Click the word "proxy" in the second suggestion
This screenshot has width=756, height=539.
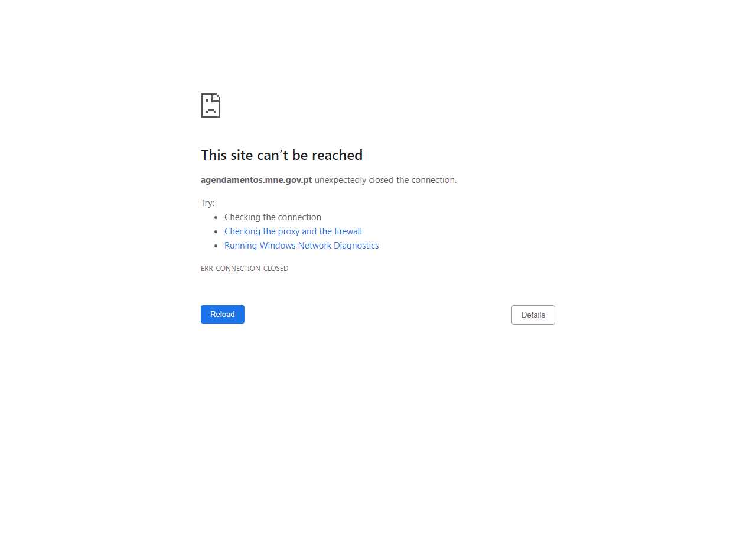[x=289, y=232]
